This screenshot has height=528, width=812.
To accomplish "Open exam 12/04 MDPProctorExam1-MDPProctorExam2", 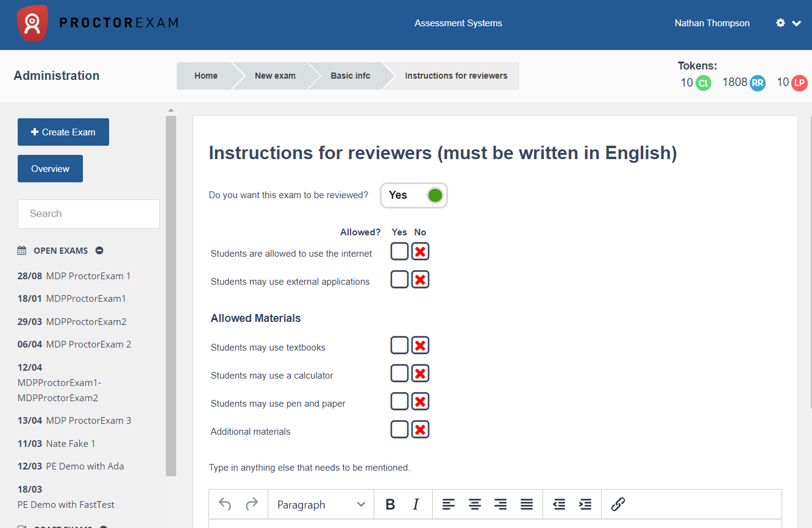I will [60, 382].
